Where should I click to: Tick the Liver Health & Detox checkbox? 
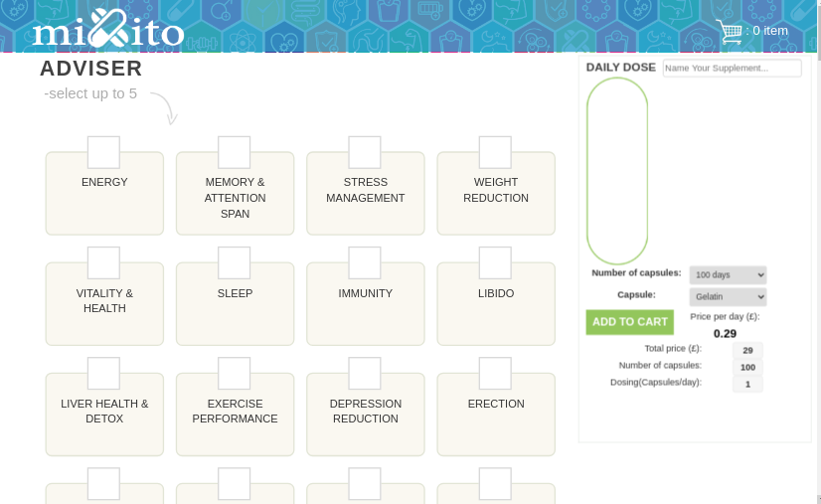tap(103, 373)
